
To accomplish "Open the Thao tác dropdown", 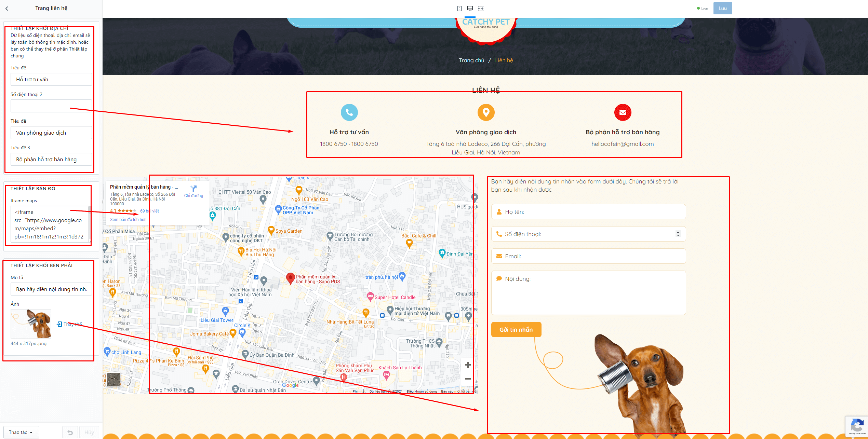I will pos(21,433).
